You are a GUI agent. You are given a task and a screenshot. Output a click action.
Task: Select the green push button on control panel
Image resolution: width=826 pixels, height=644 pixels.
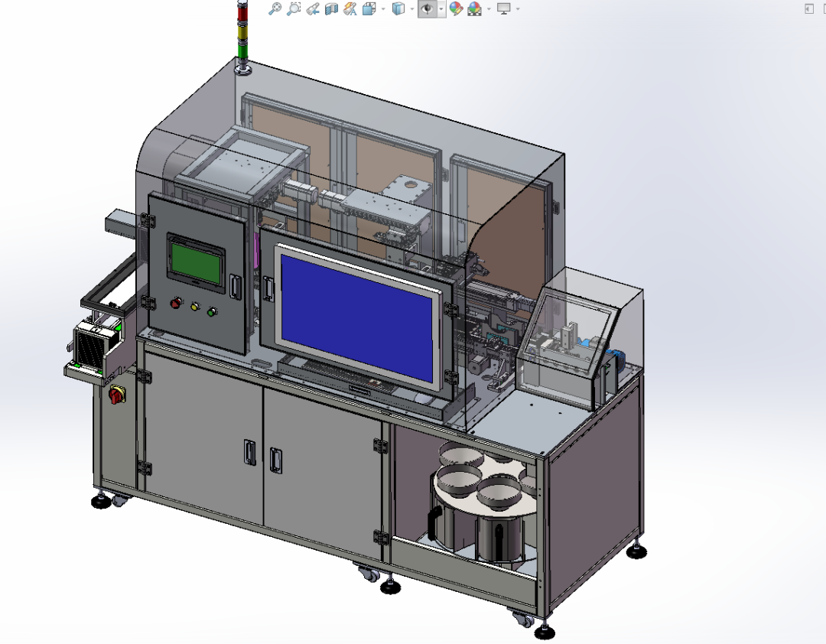click(x=212, y=312)
